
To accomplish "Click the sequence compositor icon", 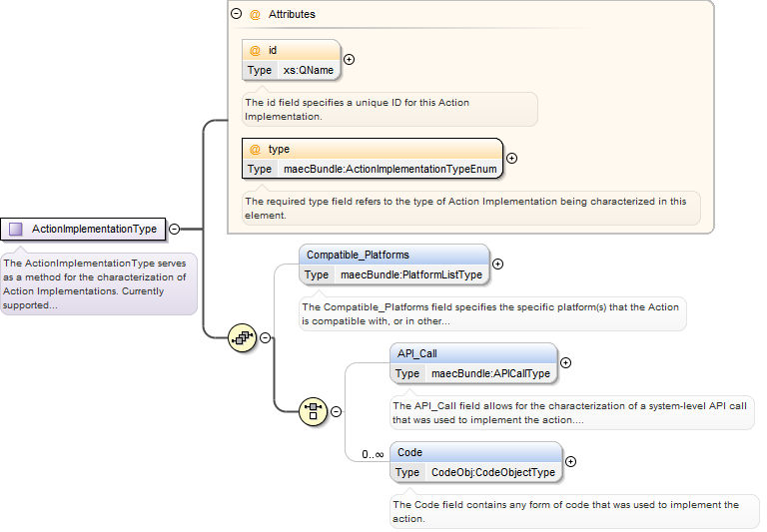I will pos(242,337).
